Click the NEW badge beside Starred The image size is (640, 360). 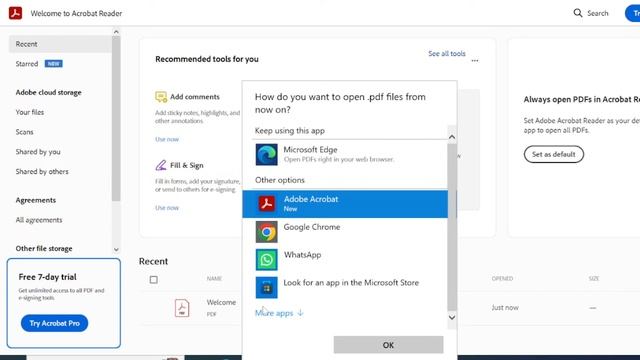coord(53,64)
